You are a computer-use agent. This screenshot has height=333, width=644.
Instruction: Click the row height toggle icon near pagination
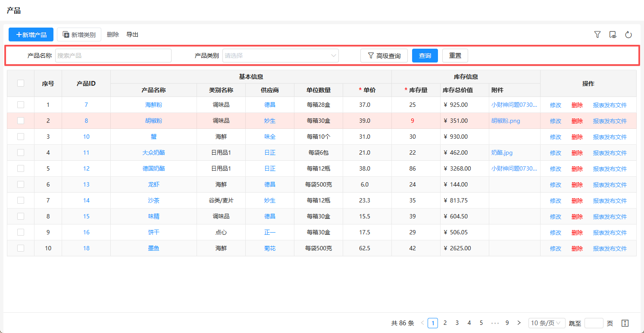625,323
